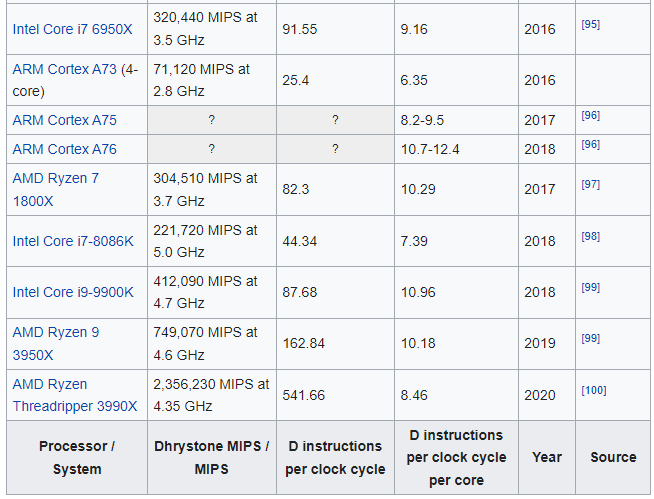
Task: Click the per-core value 6.35
Action: point(414,80)
